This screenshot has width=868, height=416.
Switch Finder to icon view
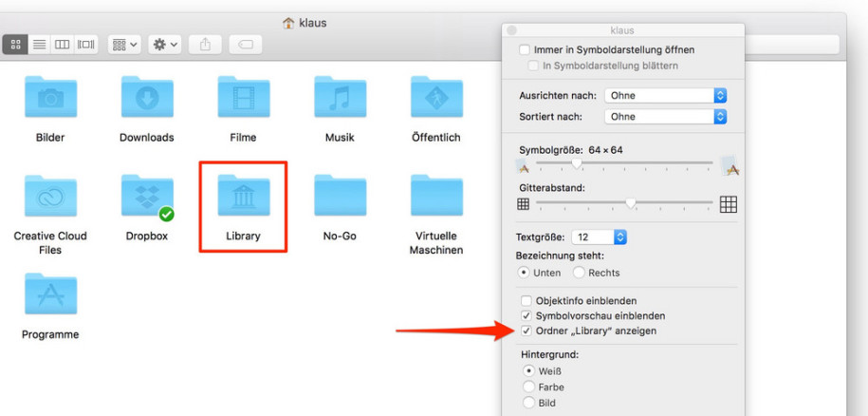click(x=15, y=45)
